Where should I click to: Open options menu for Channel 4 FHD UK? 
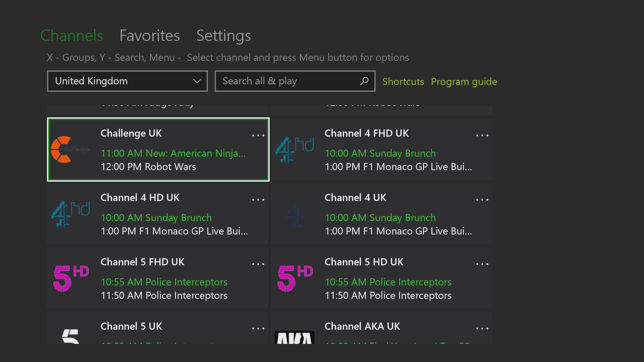point(482,135)
